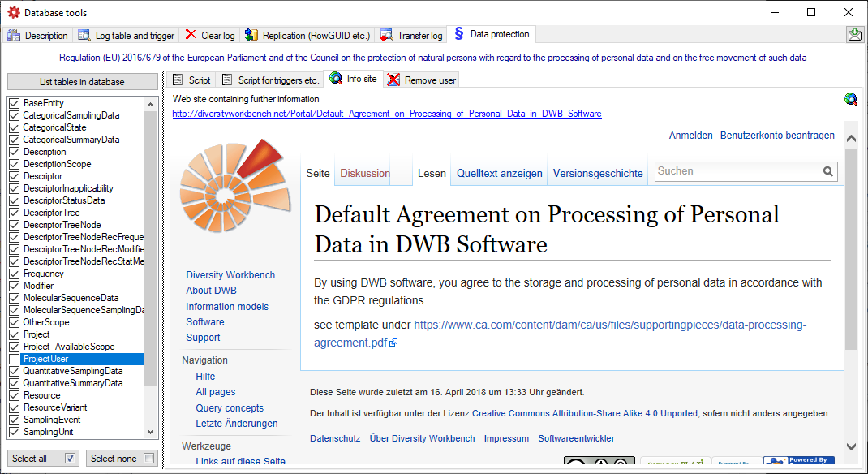868x474 pixels.
Task: Open Query concepts link
Action: point(230,408)
